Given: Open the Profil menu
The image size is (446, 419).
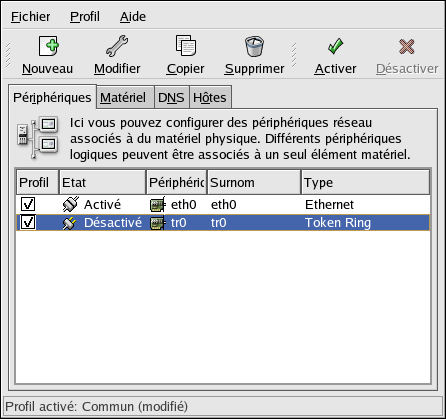Looking at the screenshot, I should (85, 17).
